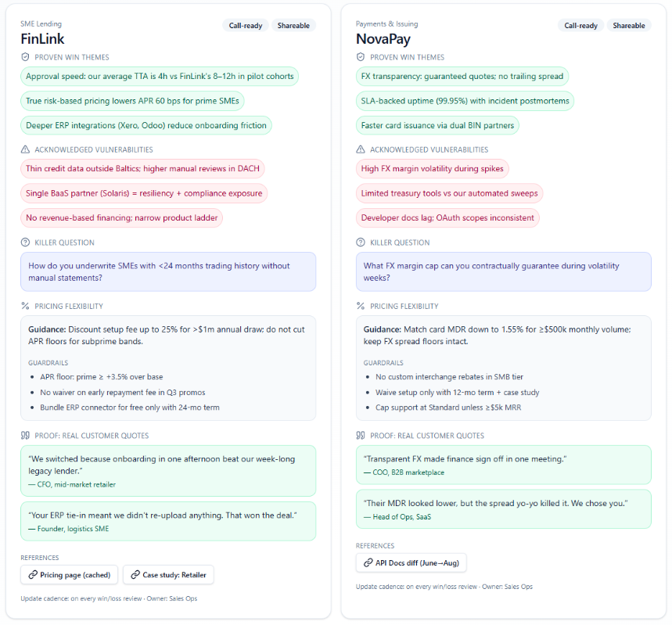Image resolution: width=672 pixels, height=625 pixels.
Task: Click the quotation marks icon above FinLink's customer quotes
Action: pyautogui.click(x=26, y=436)
